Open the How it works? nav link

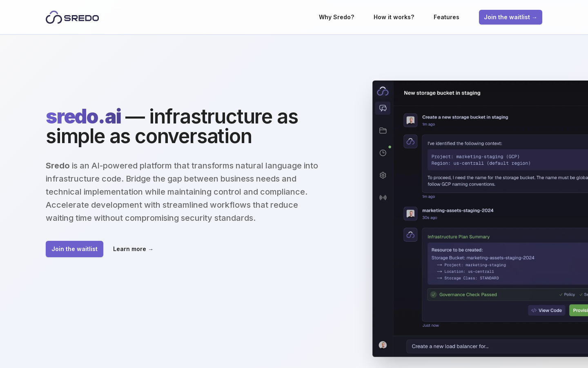(394, 17)
